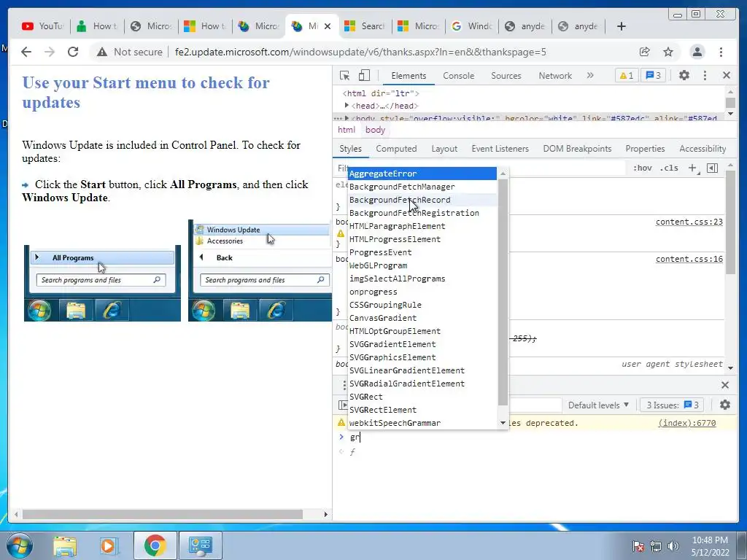Click the body breadcrumb

click(x=375, y=130)
